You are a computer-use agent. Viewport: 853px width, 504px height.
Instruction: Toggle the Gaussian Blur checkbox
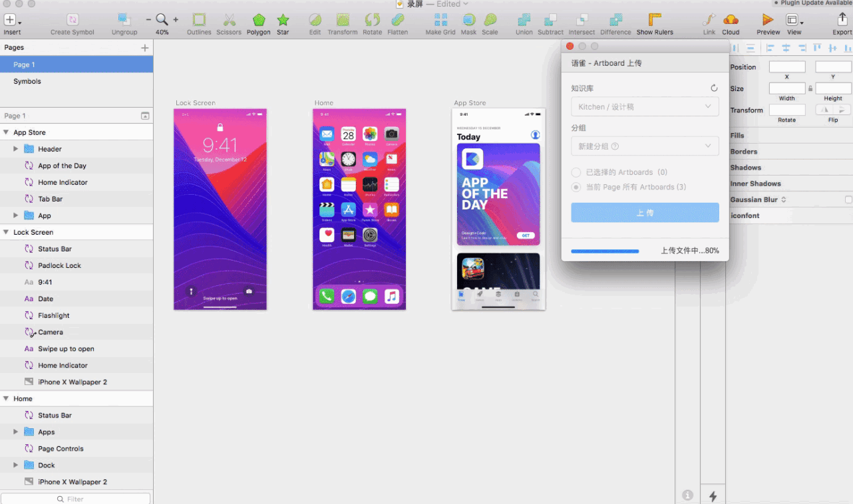(x=848, y=199)
